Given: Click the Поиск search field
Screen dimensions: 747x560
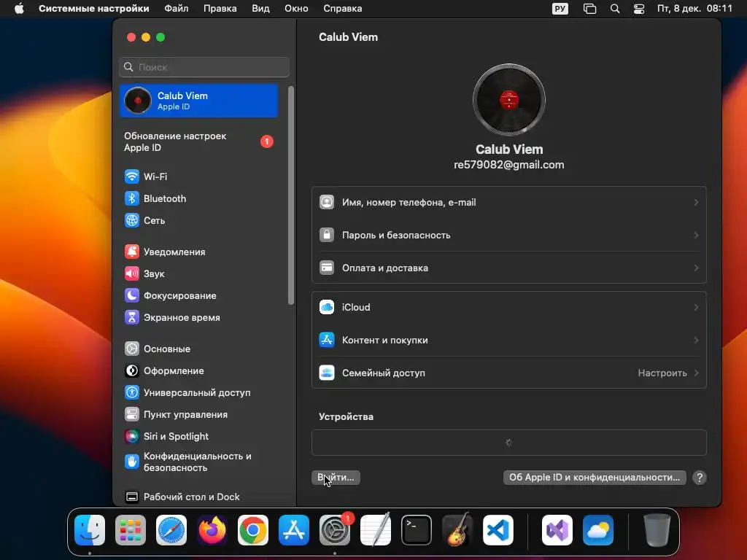Looking at the screenshot, I should (204, 67).
